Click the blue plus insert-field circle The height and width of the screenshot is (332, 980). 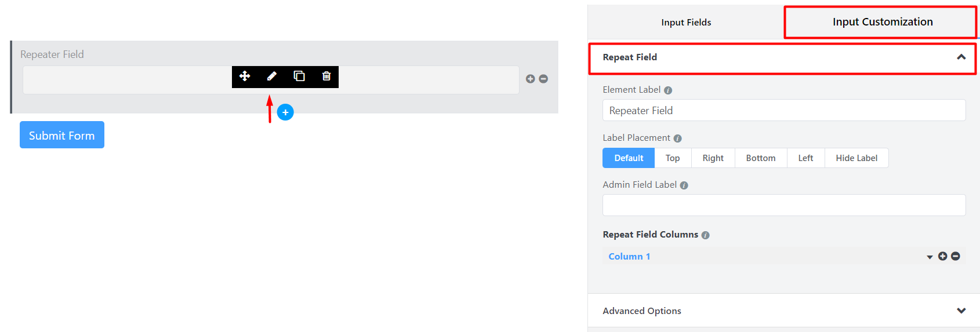(285, 112)
